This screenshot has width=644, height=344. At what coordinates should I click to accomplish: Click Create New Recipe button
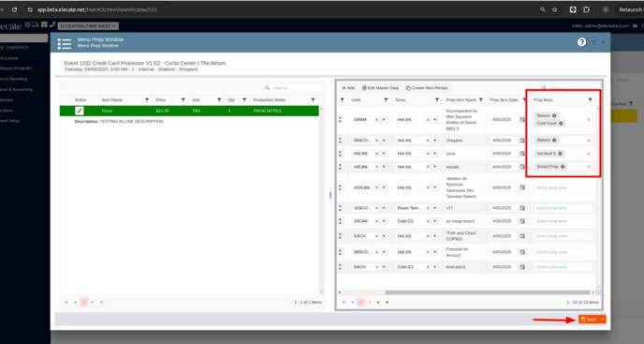pyautogui.click(x=427, y=88)
